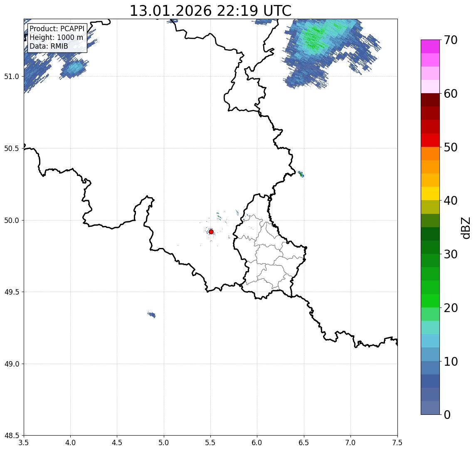Click the latitude axis label 50.0
Image resolution: width=476 pixels, height=451 pixels.
click(x=11, y=221)
